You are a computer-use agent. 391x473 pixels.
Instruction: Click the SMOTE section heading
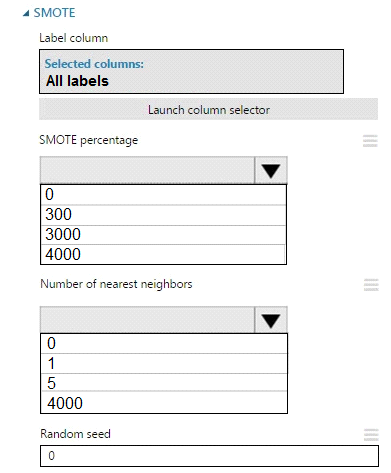coord(54,13)
